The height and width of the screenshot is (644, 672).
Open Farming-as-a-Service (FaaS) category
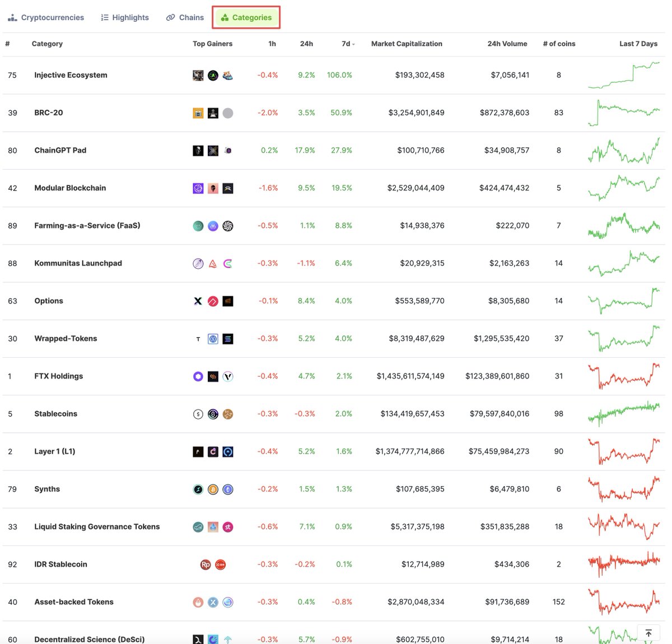point(87,226)
